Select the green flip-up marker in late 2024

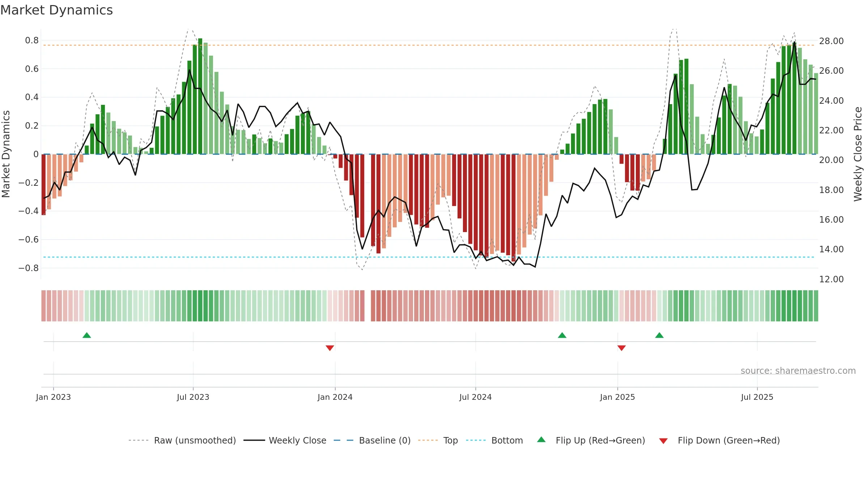pos(562,335)
